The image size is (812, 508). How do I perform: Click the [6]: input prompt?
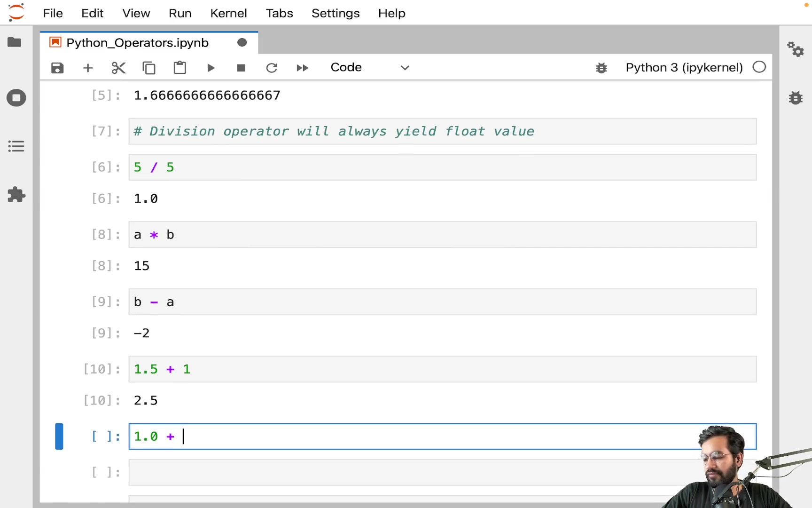106,167
